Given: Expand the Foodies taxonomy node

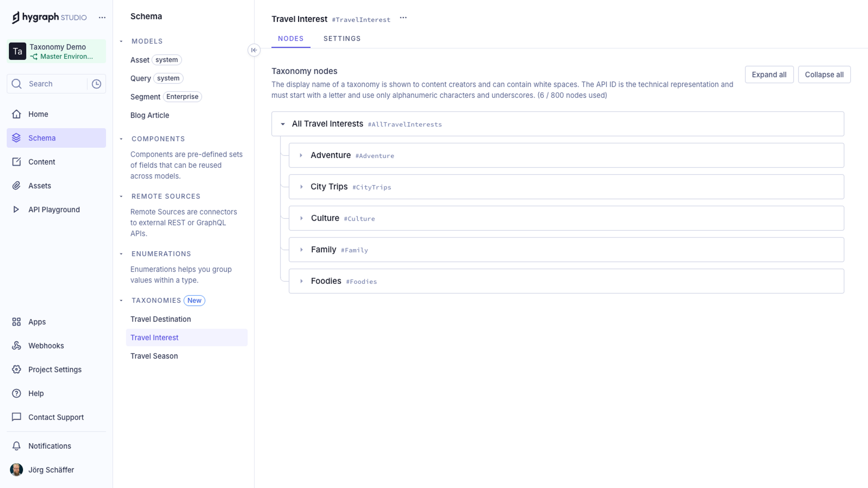Looking at the screenshot, I should click(x=301, y=281).
